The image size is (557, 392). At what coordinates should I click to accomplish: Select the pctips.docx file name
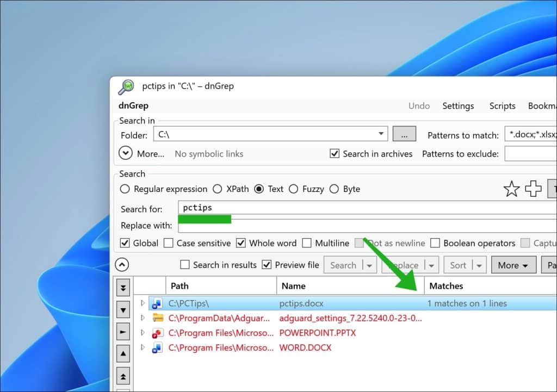[x=301, y=303]
